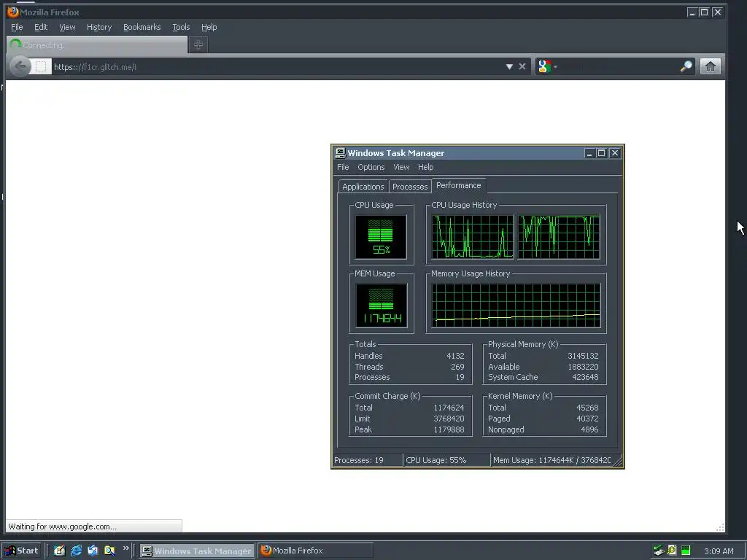Click the Firefox logo in title bar

(x=13, y=12)
